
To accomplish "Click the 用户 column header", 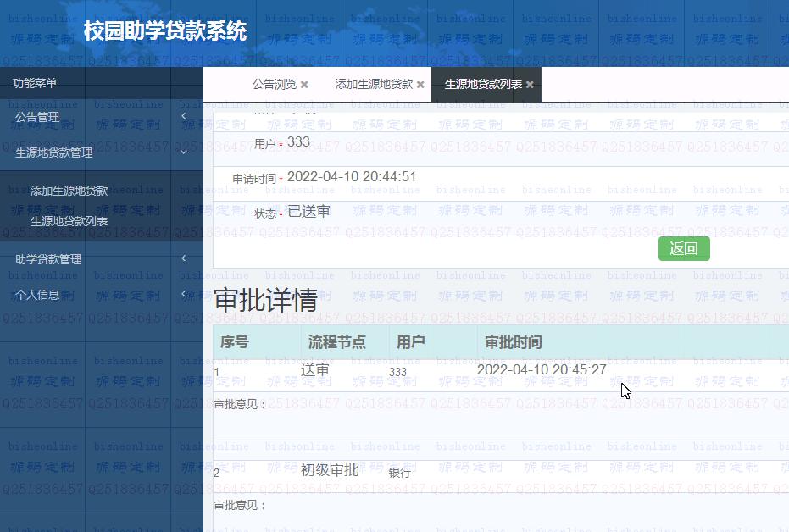I will point(410,342).
